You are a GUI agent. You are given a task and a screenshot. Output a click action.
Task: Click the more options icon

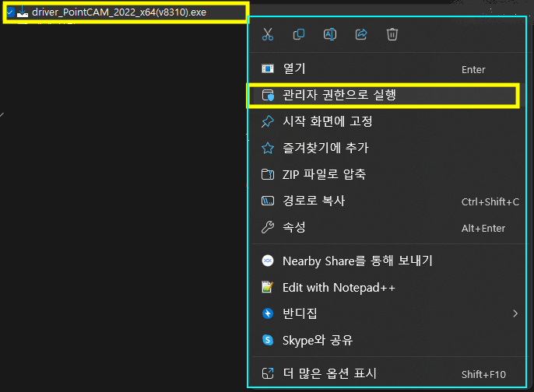tap(268, 373)
